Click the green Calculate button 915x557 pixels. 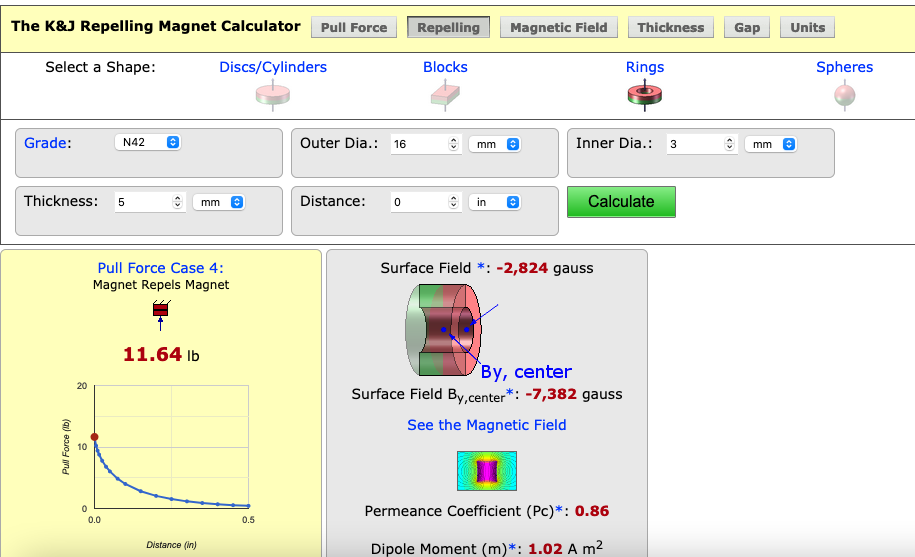click(x=621, y=202)
